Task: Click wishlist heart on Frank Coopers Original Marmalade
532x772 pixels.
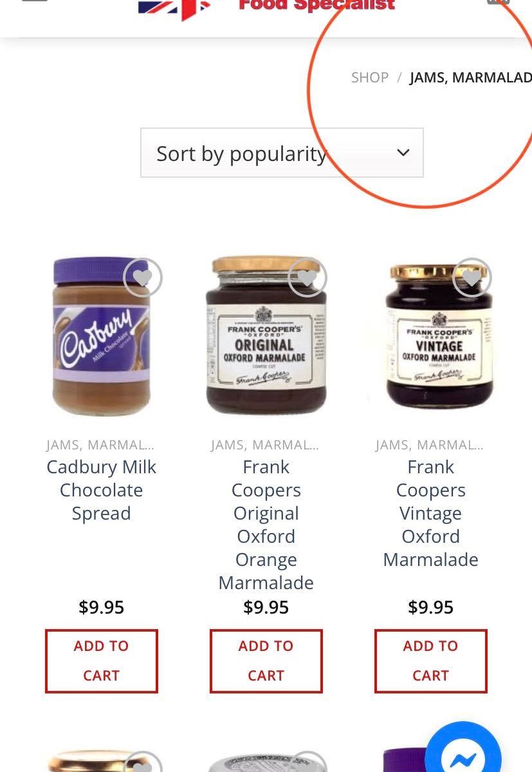Action: click(307, 278)
